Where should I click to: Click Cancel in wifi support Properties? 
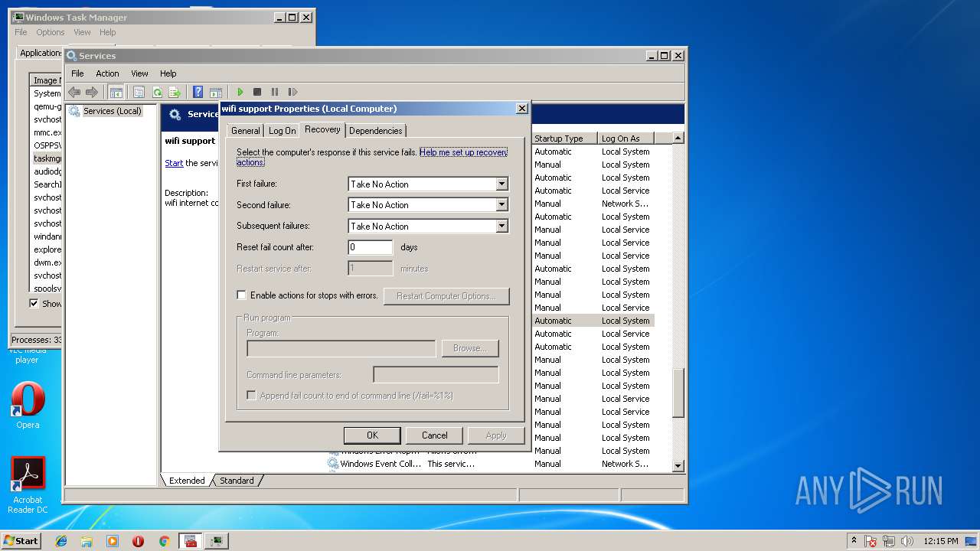coord(434,435)
